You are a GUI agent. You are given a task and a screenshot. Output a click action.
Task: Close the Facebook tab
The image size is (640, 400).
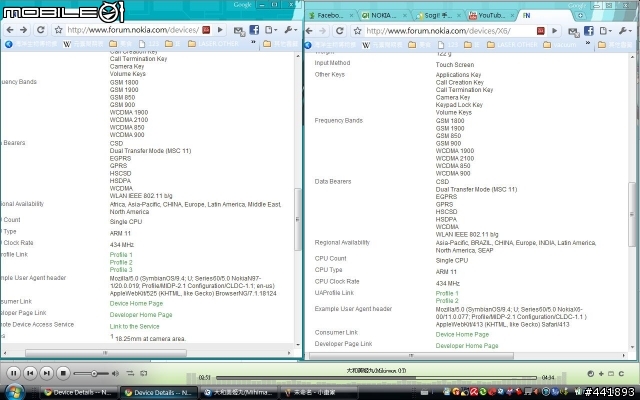tap(351, 16)
